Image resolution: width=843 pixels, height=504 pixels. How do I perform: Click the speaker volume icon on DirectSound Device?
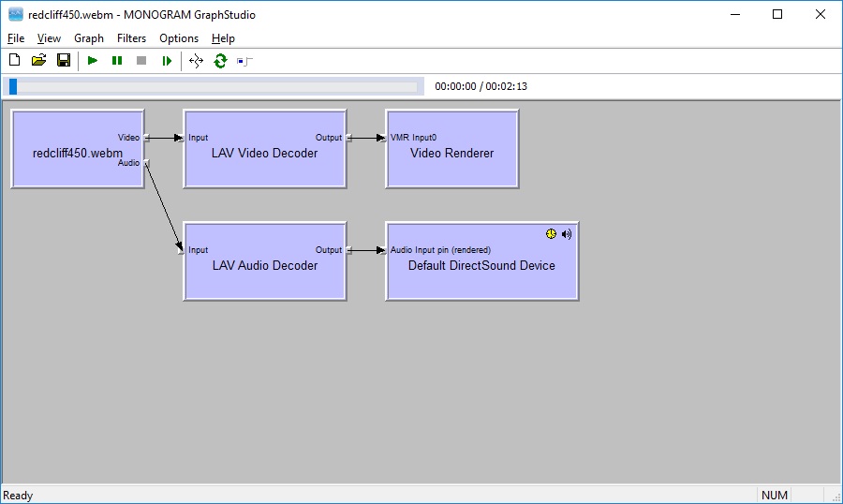[x=567, y=234]
